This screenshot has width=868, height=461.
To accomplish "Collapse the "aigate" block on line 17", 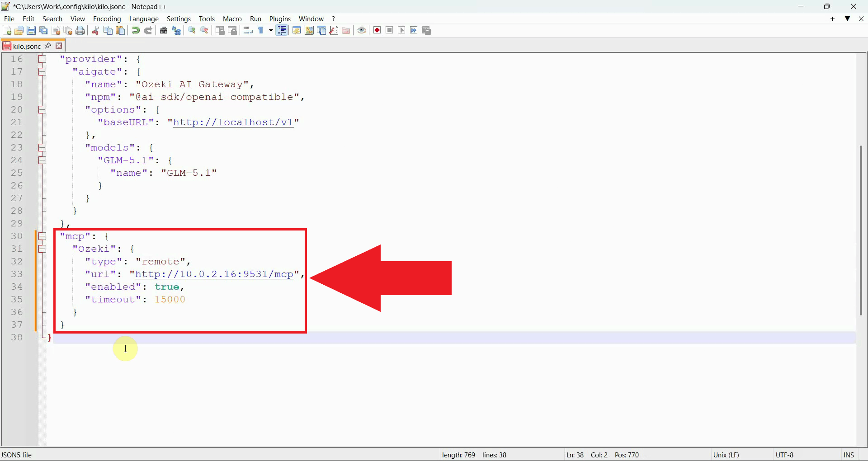I will (x=42, y=71).
